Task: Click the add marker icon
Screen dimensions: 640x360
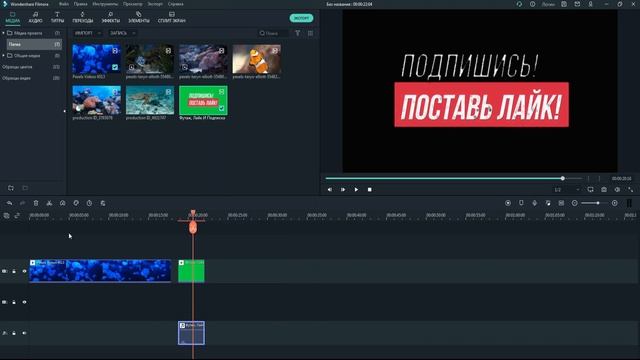Action: [x=521, y=203]
